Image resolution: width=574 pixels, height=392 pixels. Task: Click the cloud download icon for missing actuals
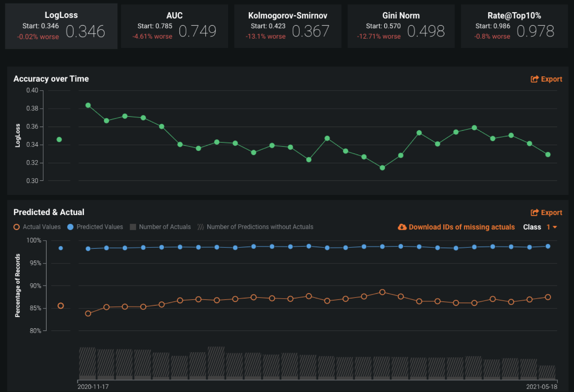click(402, 227)
